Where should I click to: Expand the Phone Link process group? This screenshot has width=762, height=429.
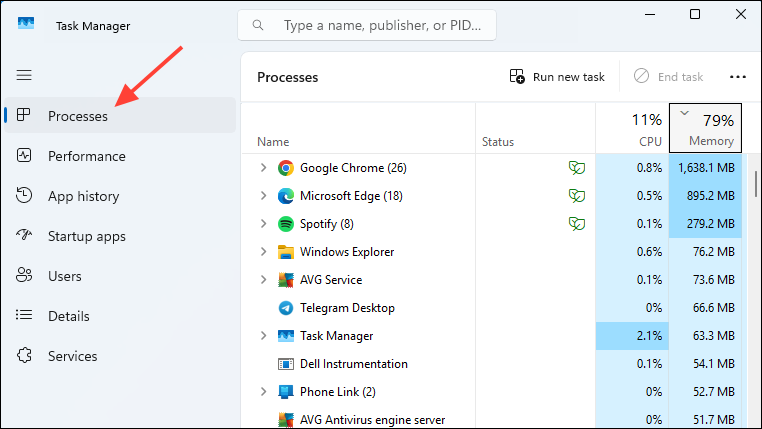click(263, 392)
